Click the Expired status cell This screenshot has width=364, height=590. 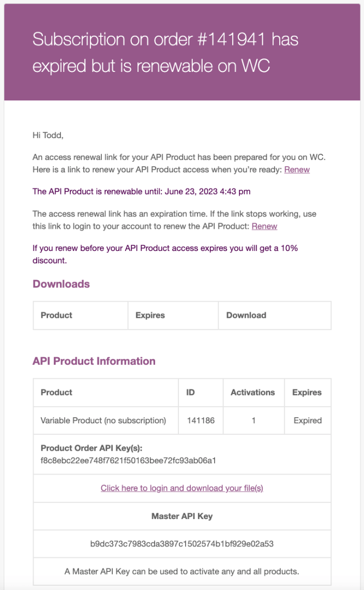pyautogui.click(x=308, y=420)
